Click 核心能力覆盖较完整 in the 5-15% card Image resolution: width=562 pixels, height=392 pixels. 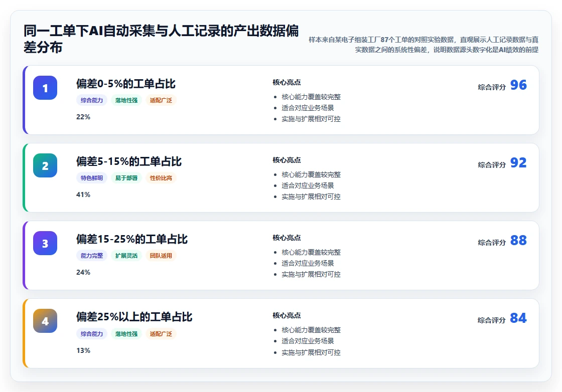pos(311,175)
